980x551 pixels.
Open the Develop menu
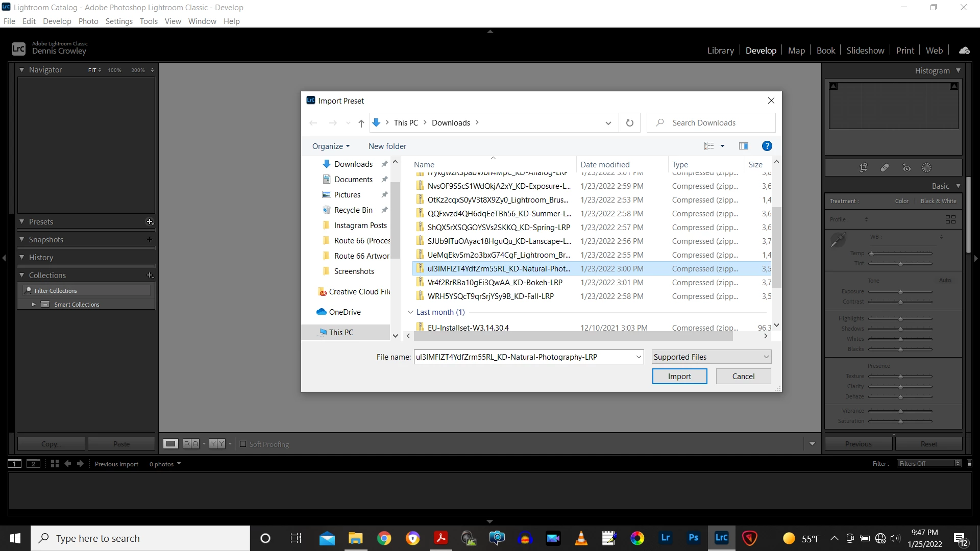pos(57,21)
